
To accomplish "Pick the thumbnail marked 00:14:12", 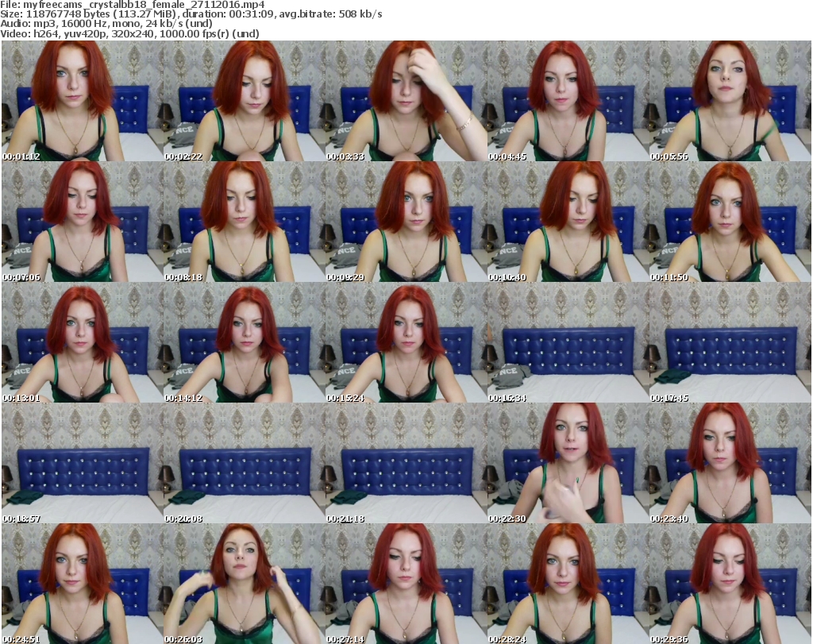I will pos(245,343).
